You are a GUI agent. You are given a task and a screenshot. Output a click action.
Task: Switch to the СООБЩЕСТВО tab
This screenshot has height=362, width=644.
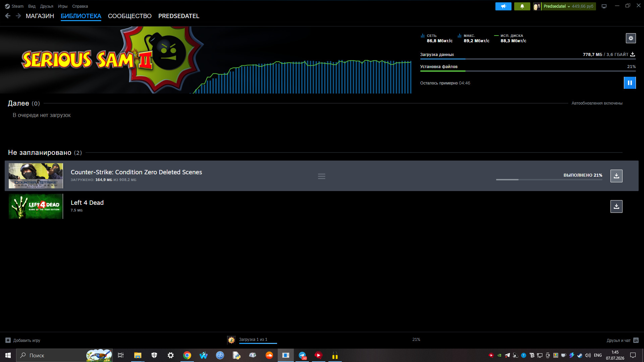130,16
